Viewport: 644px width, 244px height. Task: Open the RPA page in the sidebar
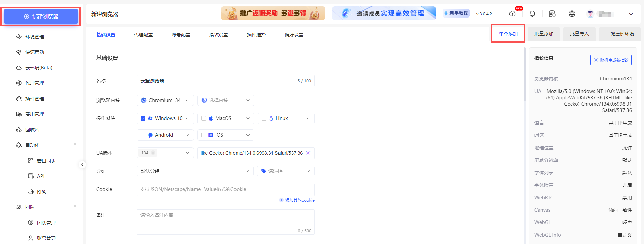37,191
